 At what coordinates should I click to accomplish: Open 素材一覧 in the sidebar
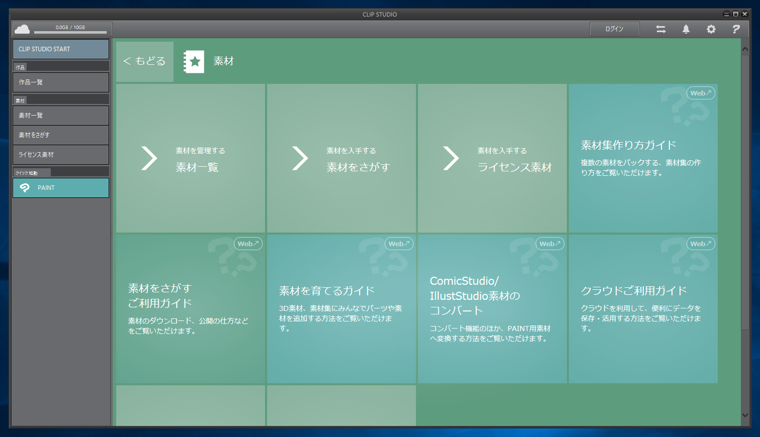point(61,115)
